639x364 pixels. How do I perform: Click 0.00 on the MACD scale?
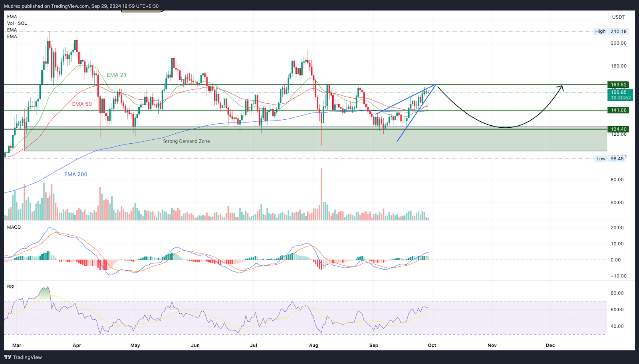click(x=615, y=260)
